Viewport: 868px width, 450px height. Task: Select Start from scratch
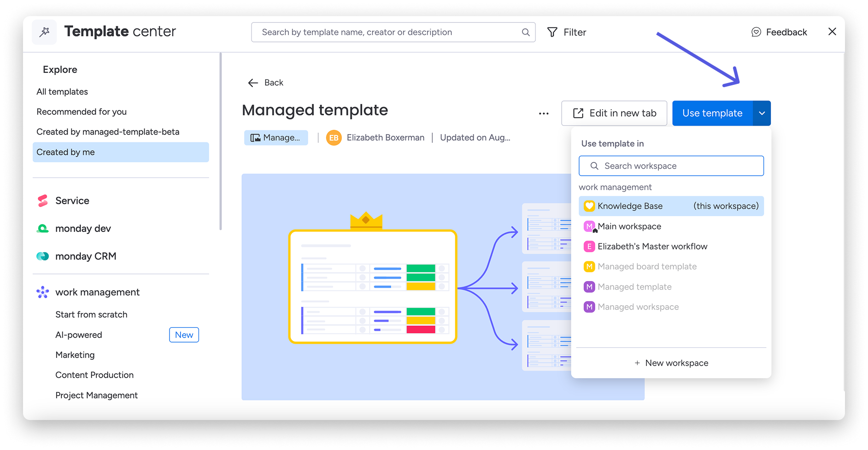[x=91, y=314]
